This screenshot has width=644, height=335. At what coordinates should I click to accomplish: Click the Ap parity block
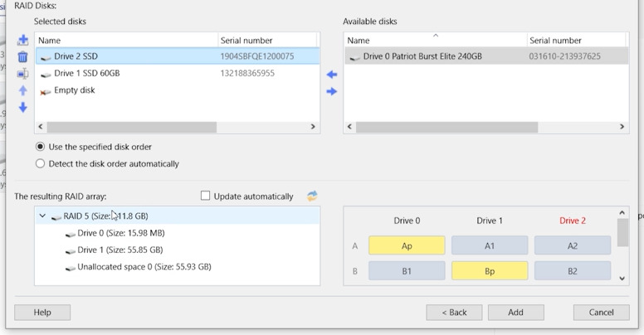[x=407, y=245]
